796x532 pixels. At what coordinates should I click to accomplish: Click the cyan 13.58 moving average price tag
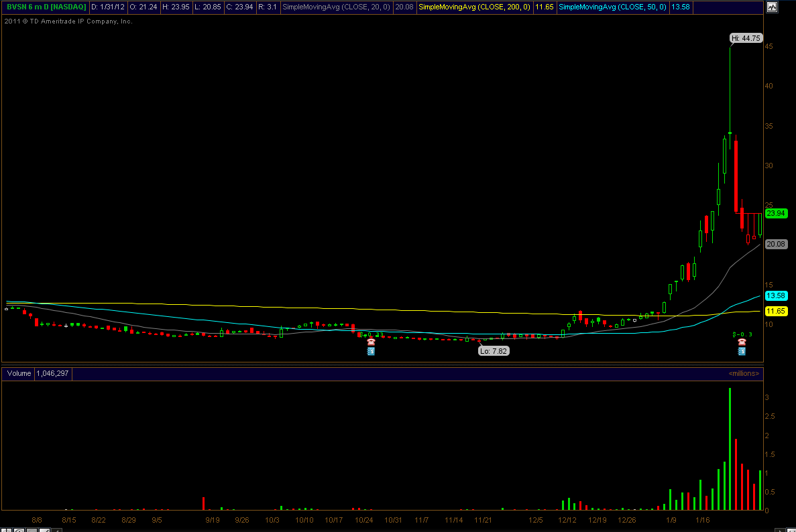tap(776, 295)
